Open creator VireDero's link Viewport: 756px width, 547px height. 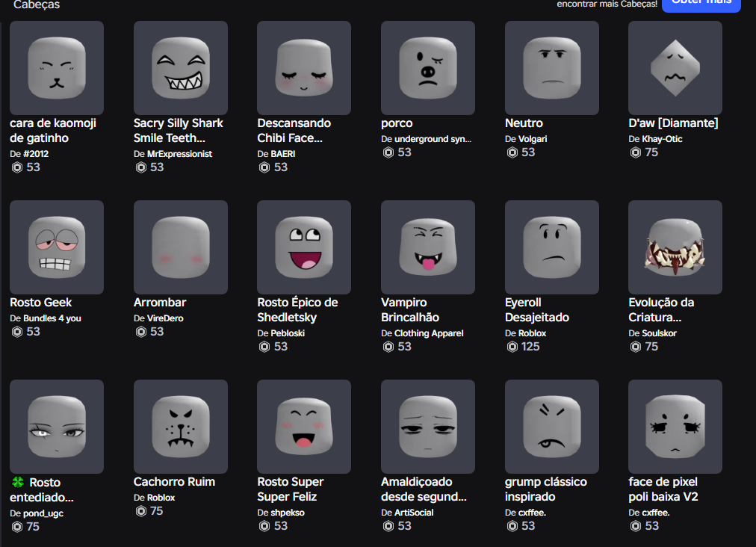point(165,318)
